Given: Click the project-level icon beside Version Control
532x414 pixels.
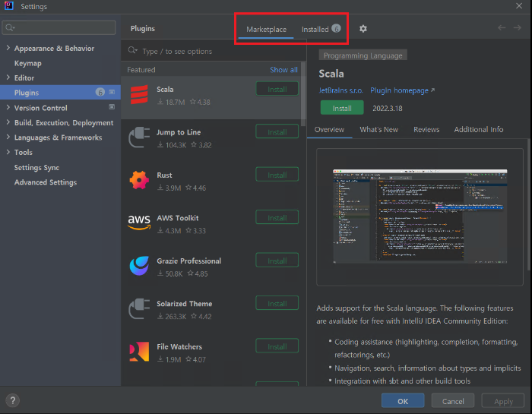Looking at the screenshot, I should [112, 107].
